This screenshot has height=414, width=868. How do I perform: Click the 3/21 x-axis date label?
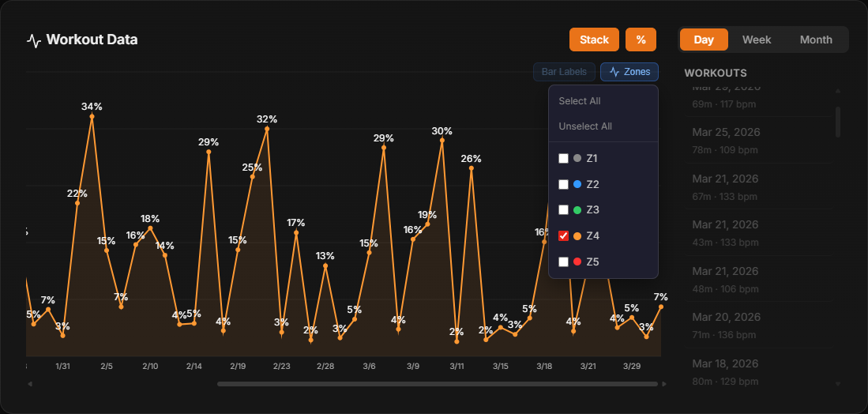[x=588, y=367]
